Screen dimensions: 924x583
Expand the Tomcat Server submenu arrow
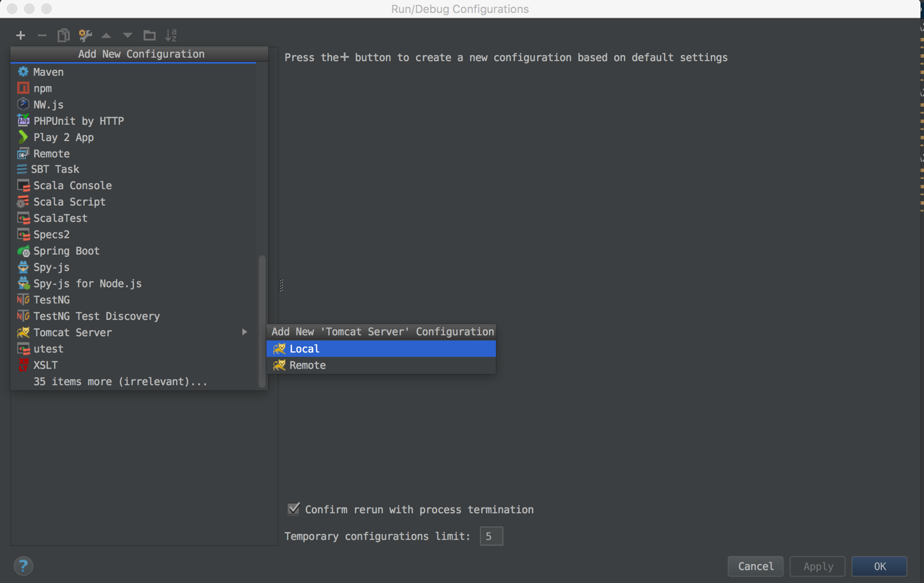(x=245, y=332)
